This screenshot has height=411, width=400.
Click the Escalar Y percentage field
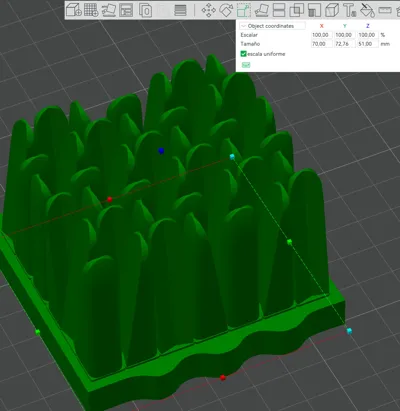coord(344,35)
